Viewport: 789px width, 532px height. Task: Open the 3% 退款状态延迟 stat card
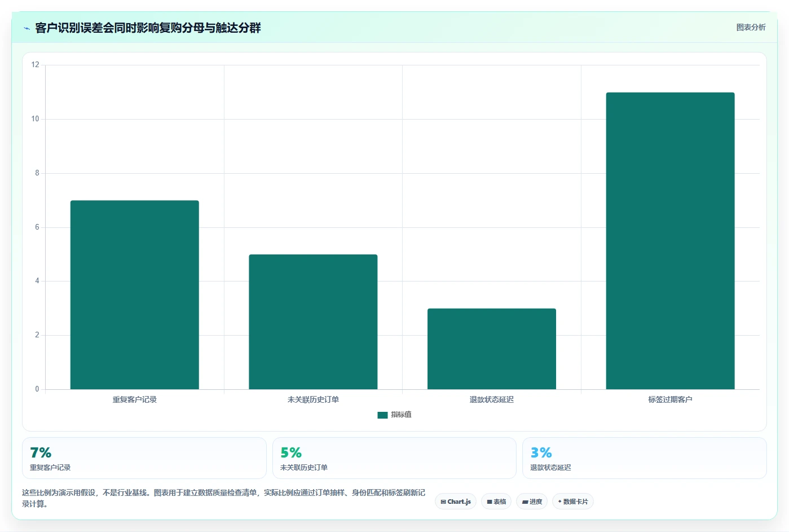[x=644, y=458]
